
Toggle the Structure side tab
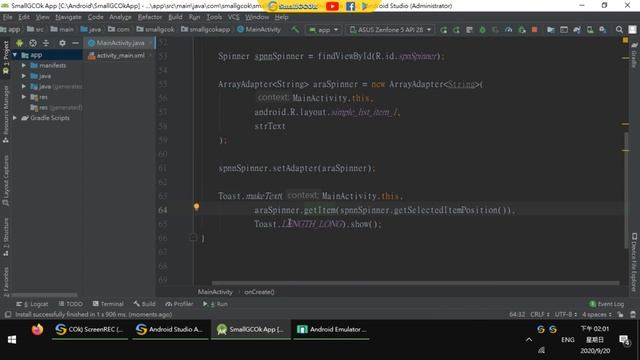click(6, 237)
